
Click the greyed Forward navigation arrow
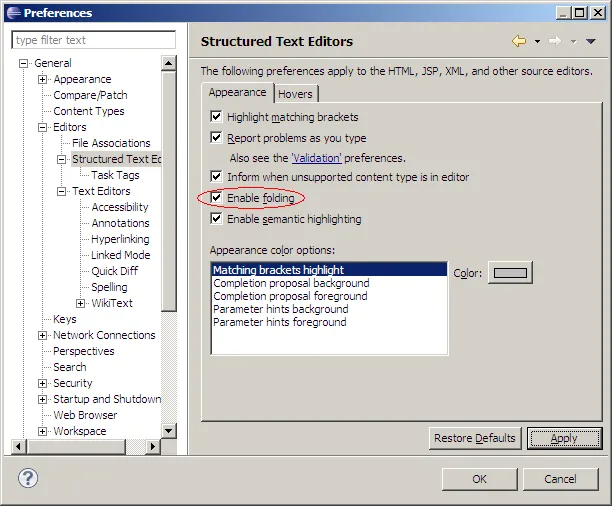[555, 41]
